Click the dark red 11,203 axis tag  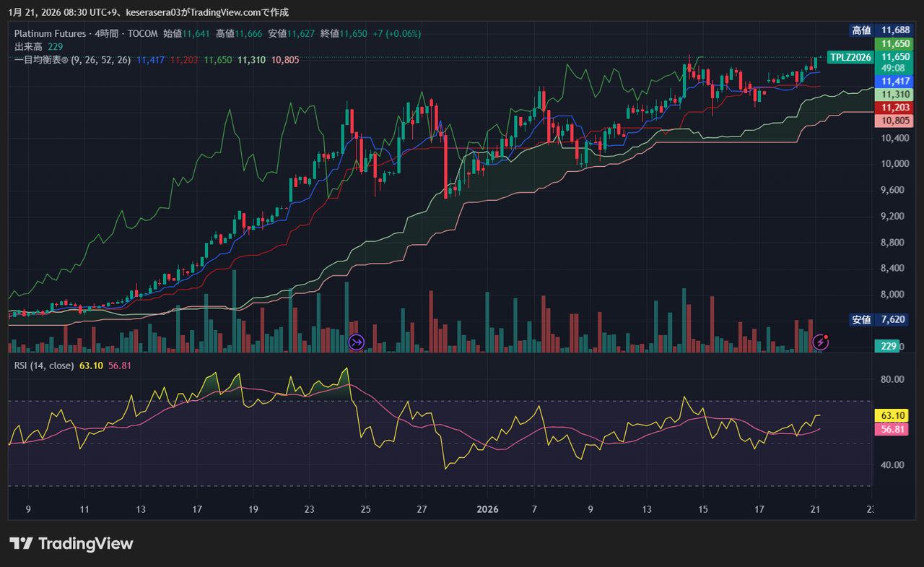(895, 107)
